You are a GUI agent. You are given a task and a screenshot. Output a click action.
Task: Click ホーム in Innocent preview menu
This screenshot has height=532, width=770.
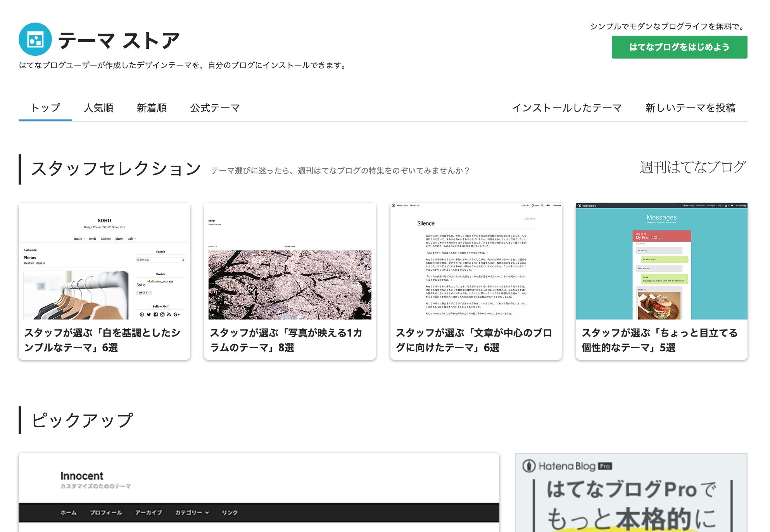point(68,513)
